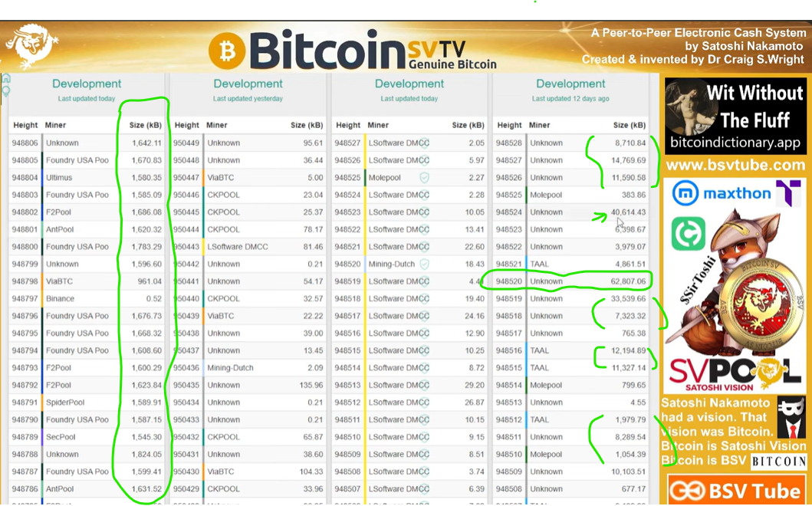Click the Development heading above 'Last updated yesterday'

(x=248, y=84)
